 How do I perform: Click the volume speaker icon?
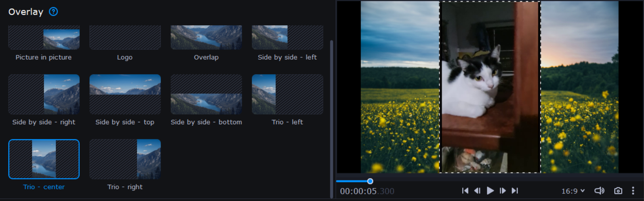(599, 191)
